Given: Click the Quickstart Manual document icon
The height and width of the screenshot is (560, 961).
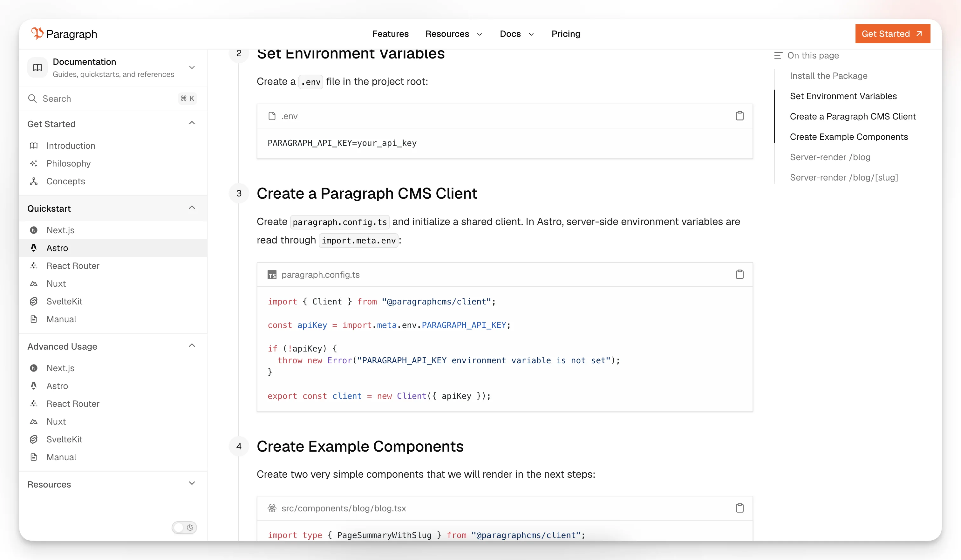Looking at the screenshot, I should coord(34,319).
